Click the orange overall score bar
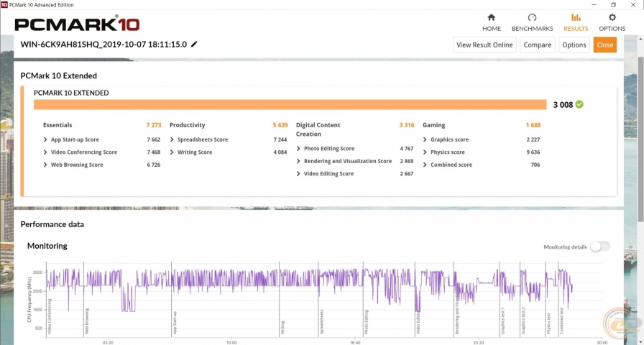Screen dimensions: 644x345 (x=290, y=104)
